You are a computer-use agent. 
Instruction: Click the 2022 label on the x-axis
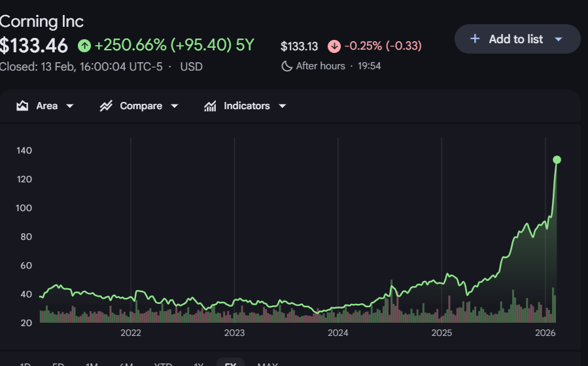click(x=131, y=333)
